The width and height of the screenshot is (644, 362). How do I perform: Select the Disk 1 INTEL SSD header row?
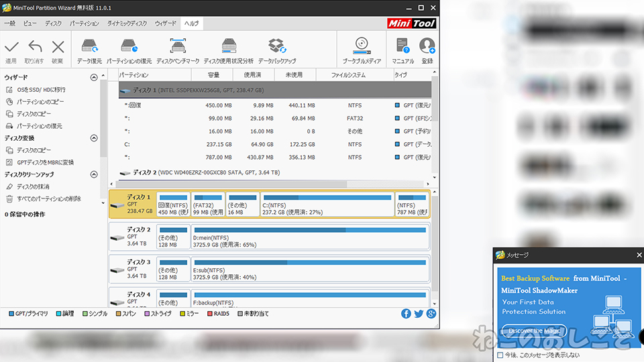click(275, 90)
